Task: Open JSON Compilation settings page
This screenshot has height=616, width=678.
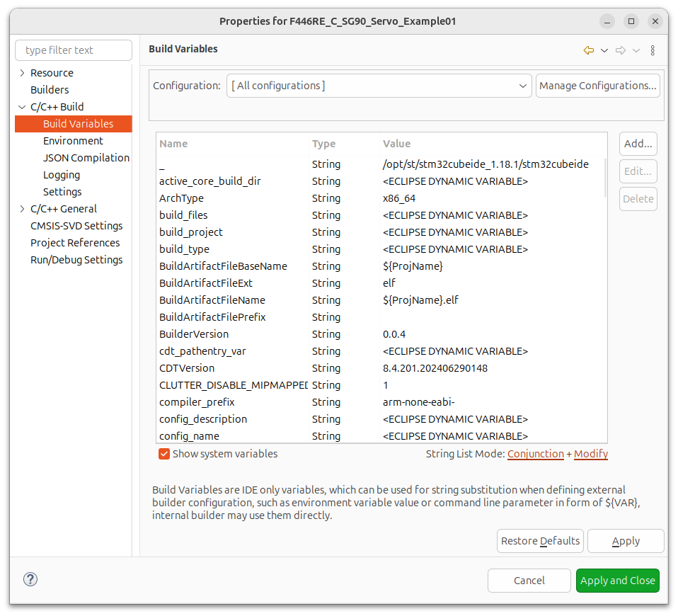Action: click(86, 157)
